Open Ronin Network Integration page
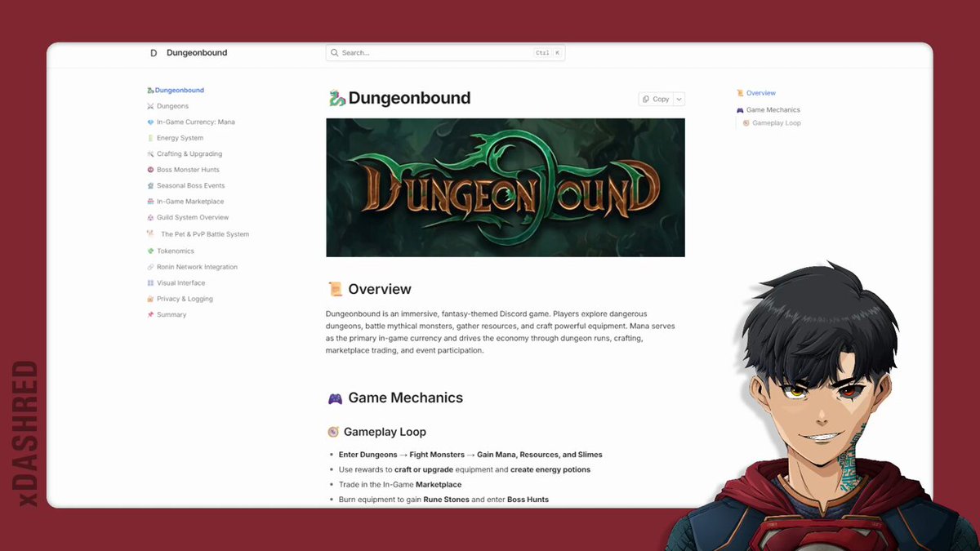The image size is (980, 551). point(197,267)
